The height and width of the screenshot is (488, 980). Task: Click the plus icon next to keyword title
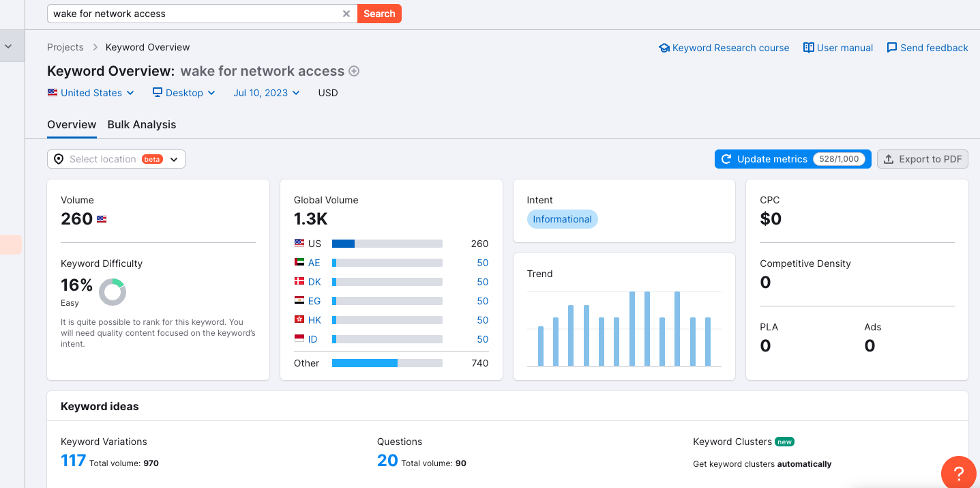(x=354, y=71)
